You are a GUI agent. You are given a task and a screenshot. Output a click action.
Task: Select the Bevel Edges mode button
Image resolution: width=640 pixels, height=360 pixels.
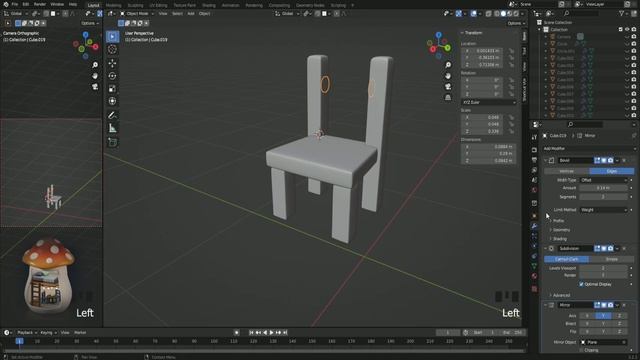coord(611,171)
